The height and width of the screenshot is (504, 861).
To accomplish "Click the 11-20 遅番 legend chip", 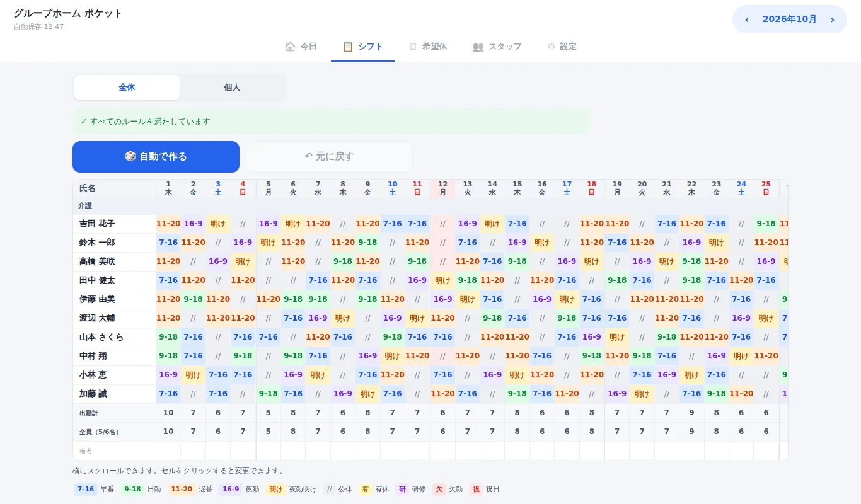I will pyautogui.click(x=190, y=489).
